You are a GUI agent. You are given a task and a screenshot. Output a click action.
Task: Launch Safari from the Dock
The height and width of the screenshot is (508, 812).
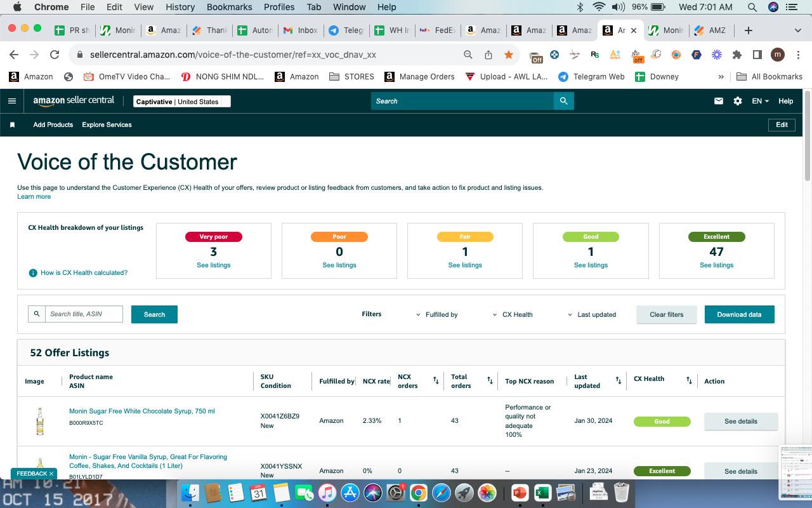pyautogui.click(x=442, y=493)
